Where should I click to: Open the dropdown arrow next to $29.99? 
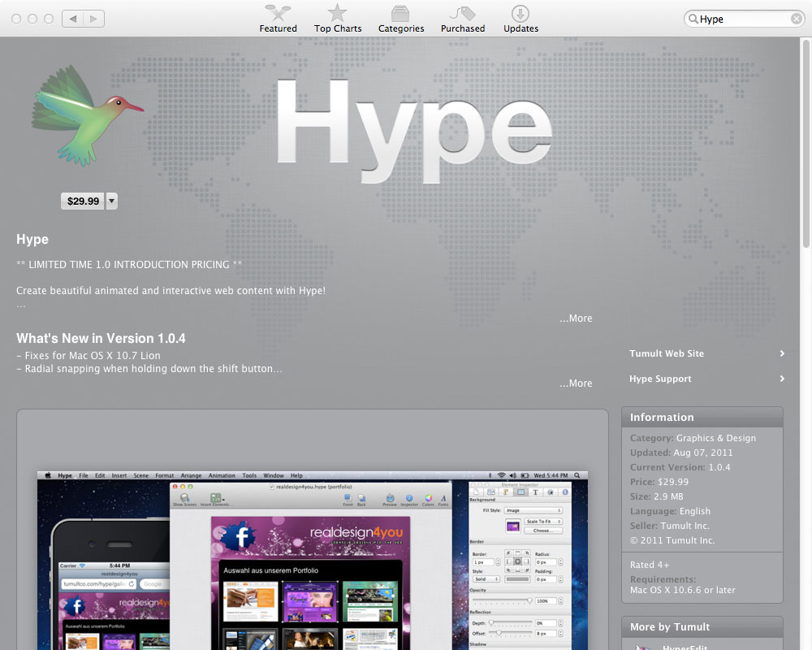click(112, 201)
